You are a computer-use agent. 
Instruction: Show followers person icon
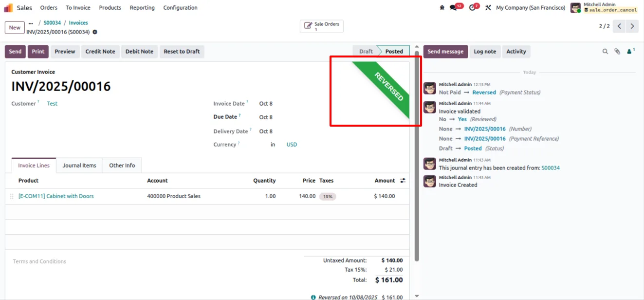coord(631,51)
